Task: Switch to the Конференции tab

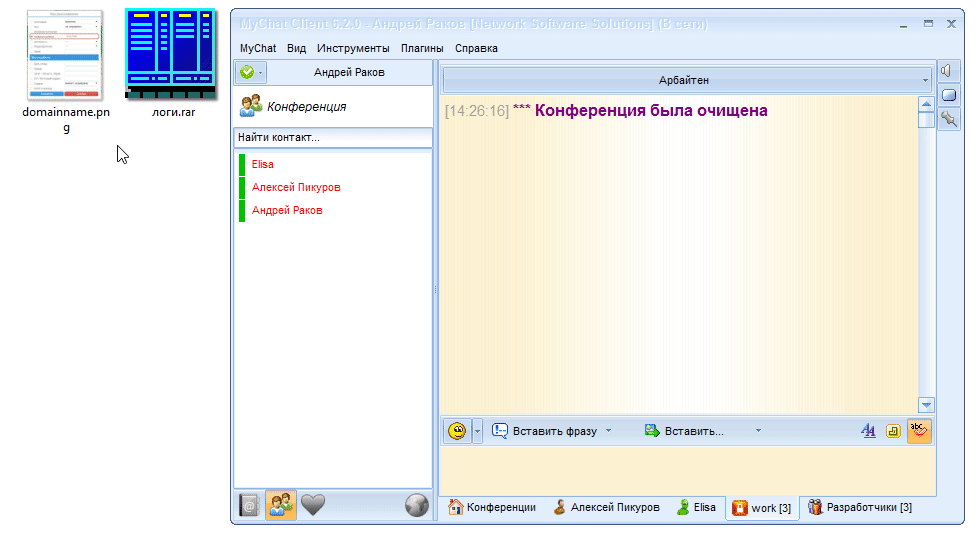Action: point(492,507)
